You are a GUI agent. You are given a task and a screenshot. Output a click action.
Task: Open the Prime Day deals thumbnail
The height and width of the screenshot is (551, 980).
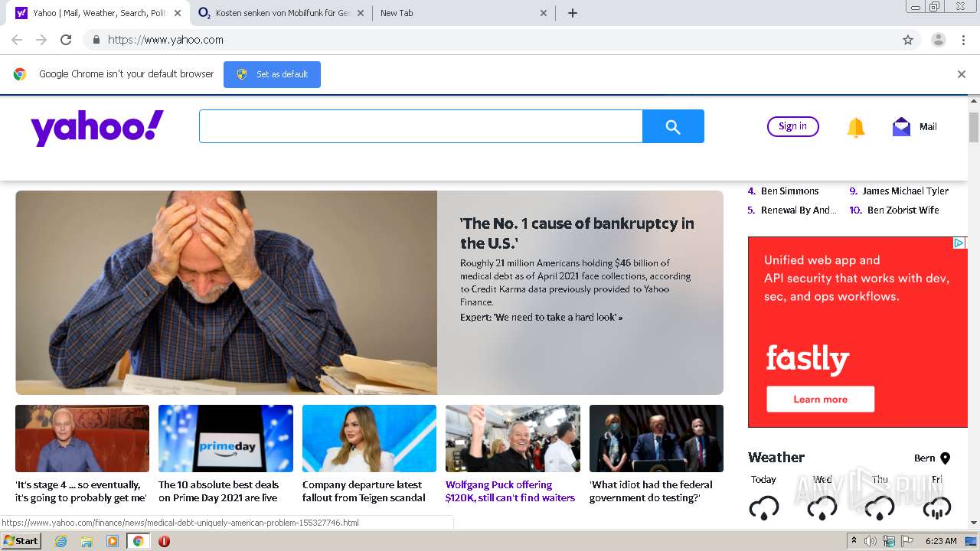[x=226, y=439]
